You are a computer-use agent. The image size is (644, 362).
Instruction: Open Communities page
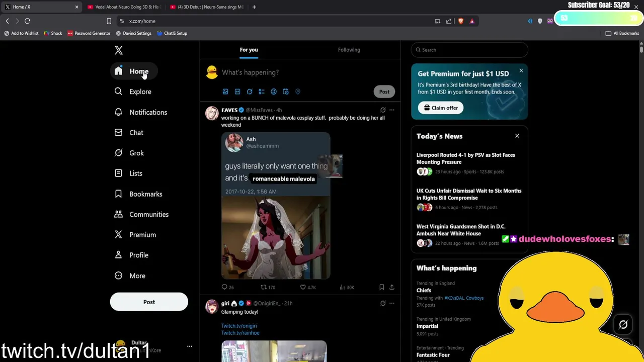click(x=141, y=214)
